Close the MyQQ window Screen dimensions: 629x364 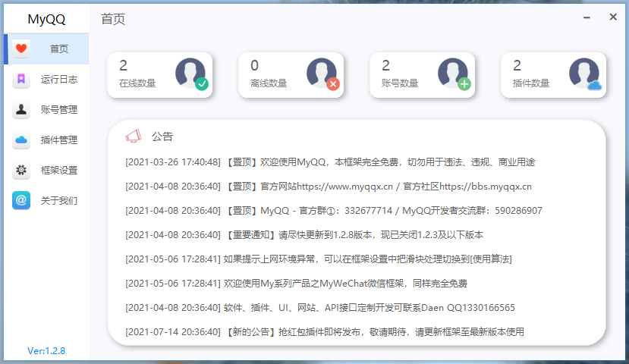coord(613,17)
